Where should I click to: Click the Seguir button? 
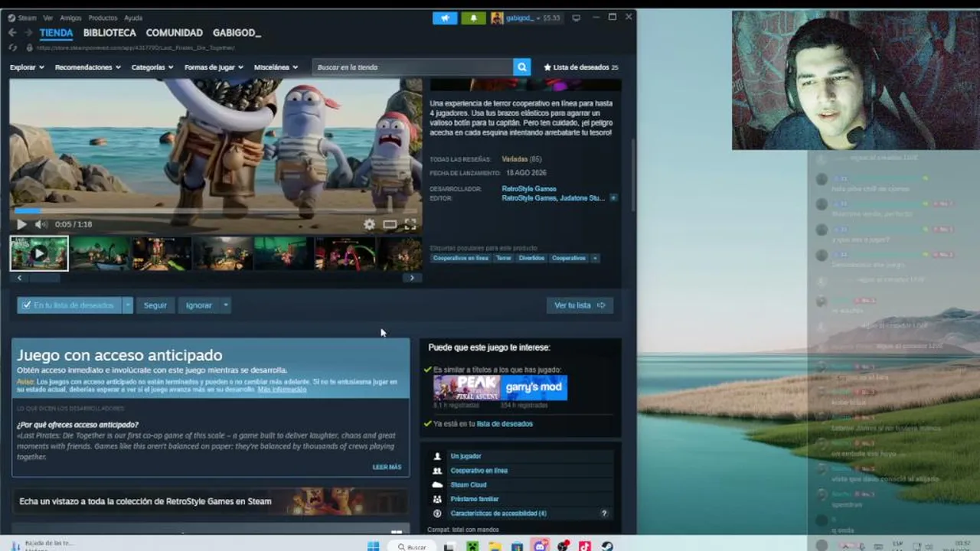point(155,305)
